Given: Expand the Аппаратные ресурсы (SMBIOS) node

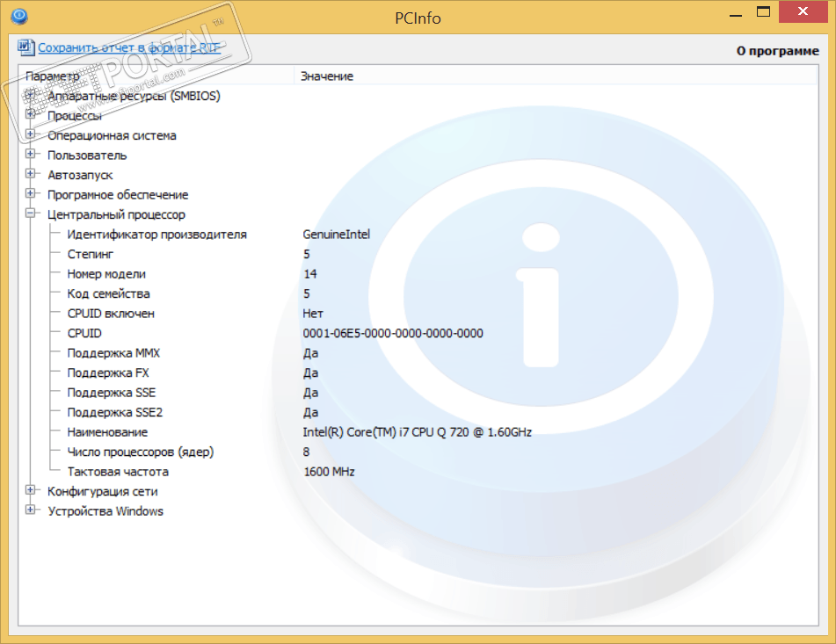Looking at the screenshot, I should coord(31,95).
